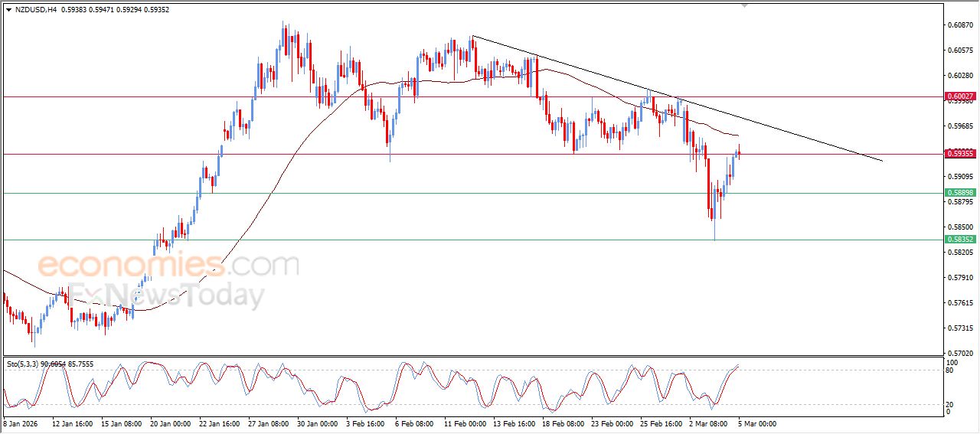Click the 12 Jan 16:00 time label
This screenshot has width=980, height=434.
point(73,423)
